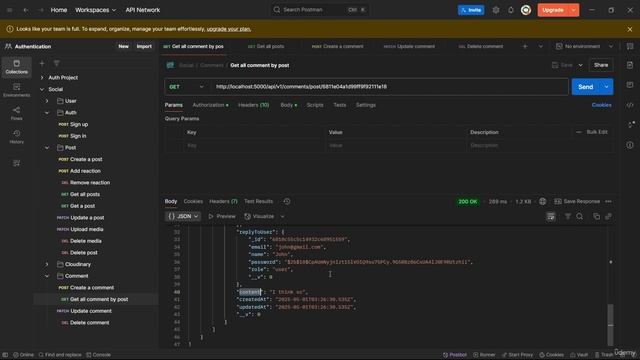Collapse the Comment folder
This screenshot has width=640, height=360.
[47, 276]
